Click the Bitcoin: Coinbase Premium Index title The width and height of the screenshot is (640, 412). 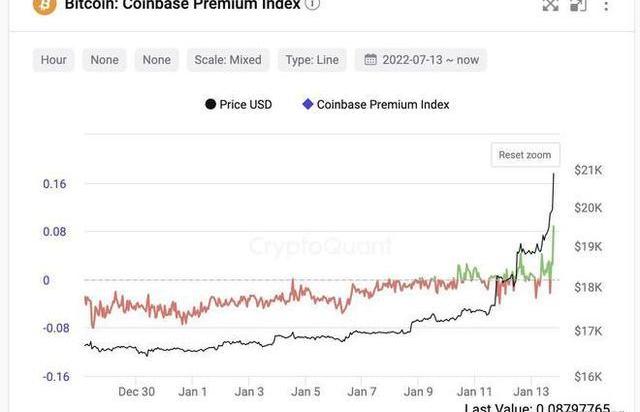pos(182,5)
